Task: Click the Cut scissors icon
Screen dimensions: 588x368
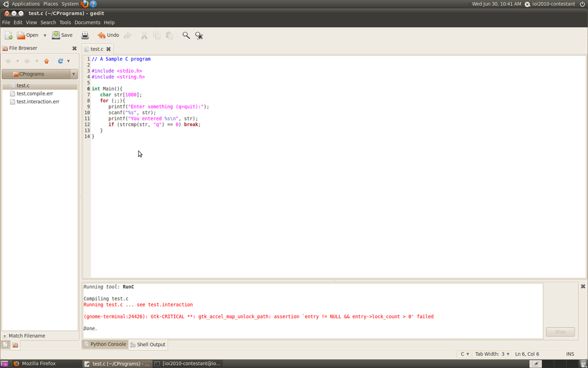Action: [x=144, y=35]
